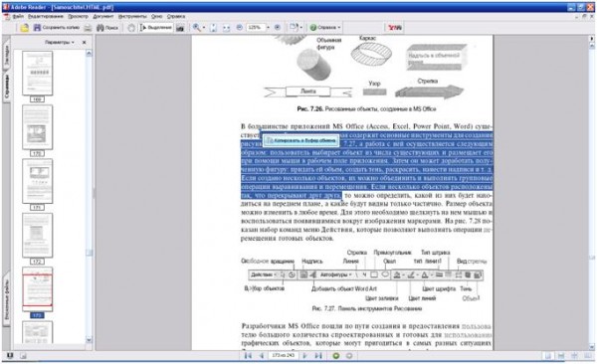The image size is (597, 364).
Task: Select the facing pages layout icon
Action: pos(587,356)
